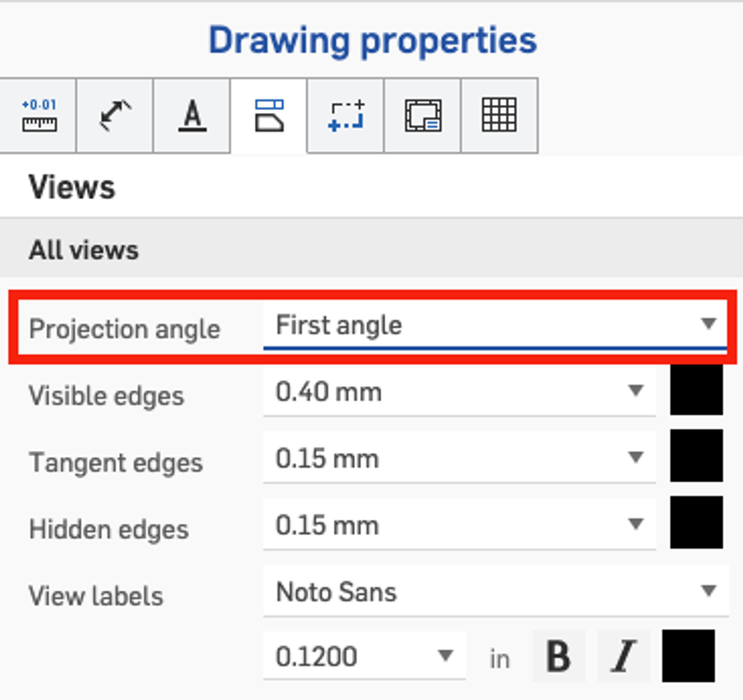Open the Hidden edges thickness dropdown
This screenshot has width=743, height=700.
pos(459,525)
